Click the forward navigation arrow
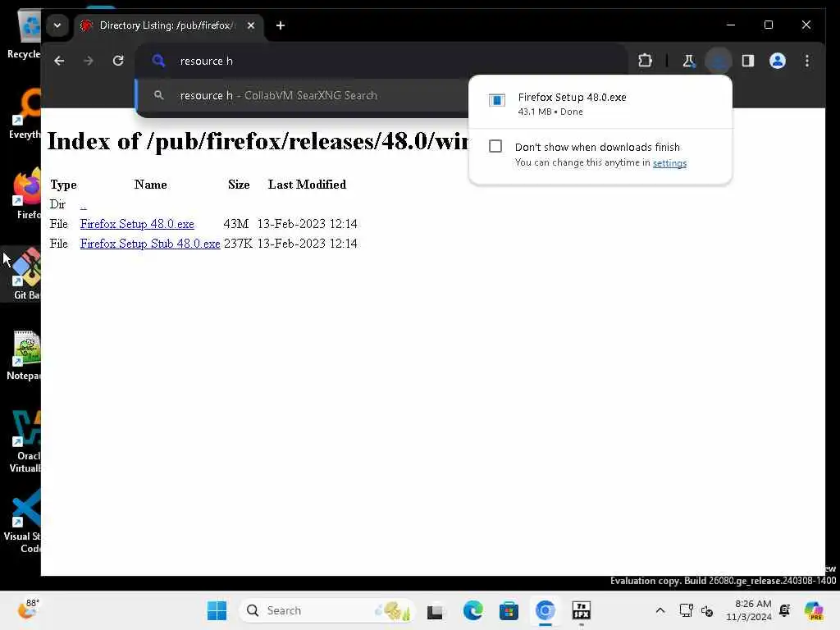The image size is (840, 630). coord(89,61)
